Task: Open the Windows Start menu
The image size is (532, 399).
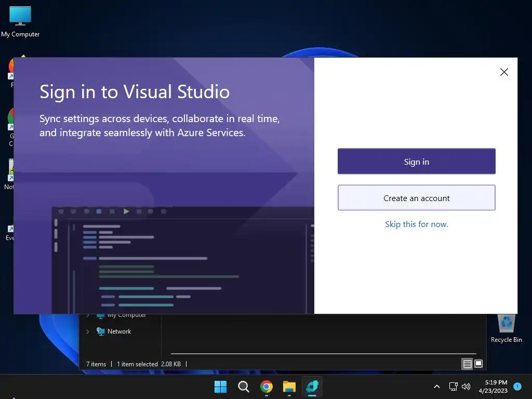Action: (x=220, y=387)
